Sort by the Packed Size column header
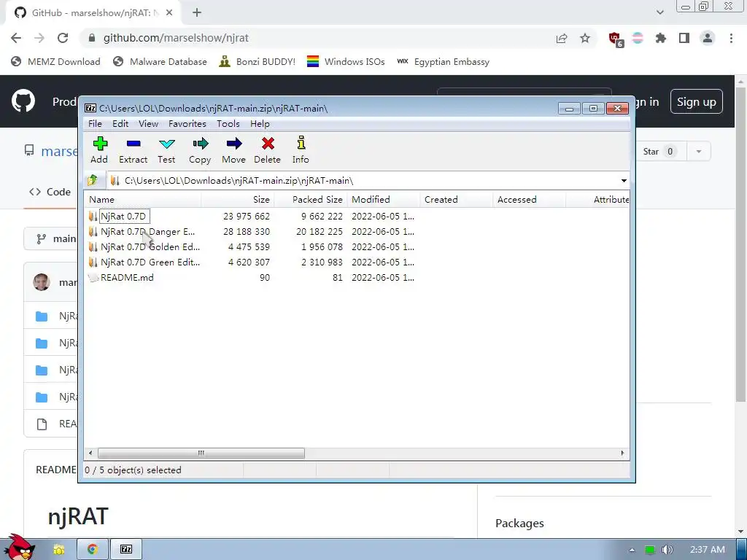Screen dimensions: 747x560 pos(310,200)
